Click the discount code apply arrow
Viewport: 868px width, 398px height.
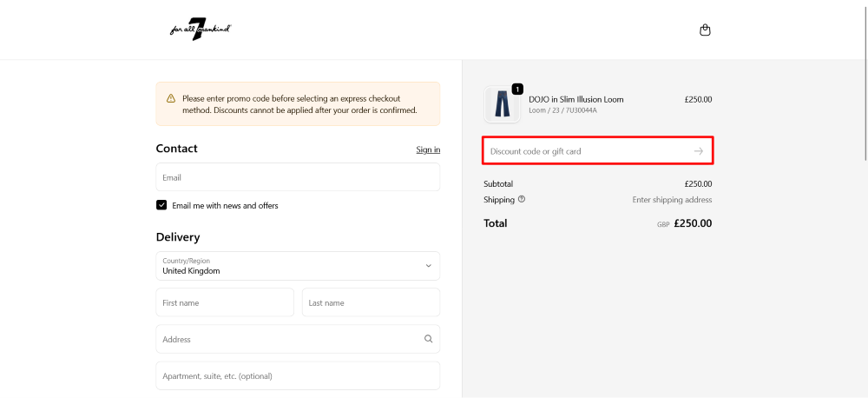699,151
